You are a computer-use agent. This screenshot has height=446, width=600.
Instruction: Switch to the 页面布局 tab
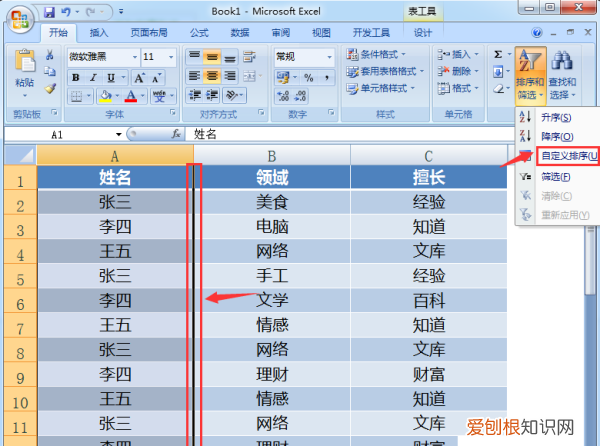click(149, 33)
